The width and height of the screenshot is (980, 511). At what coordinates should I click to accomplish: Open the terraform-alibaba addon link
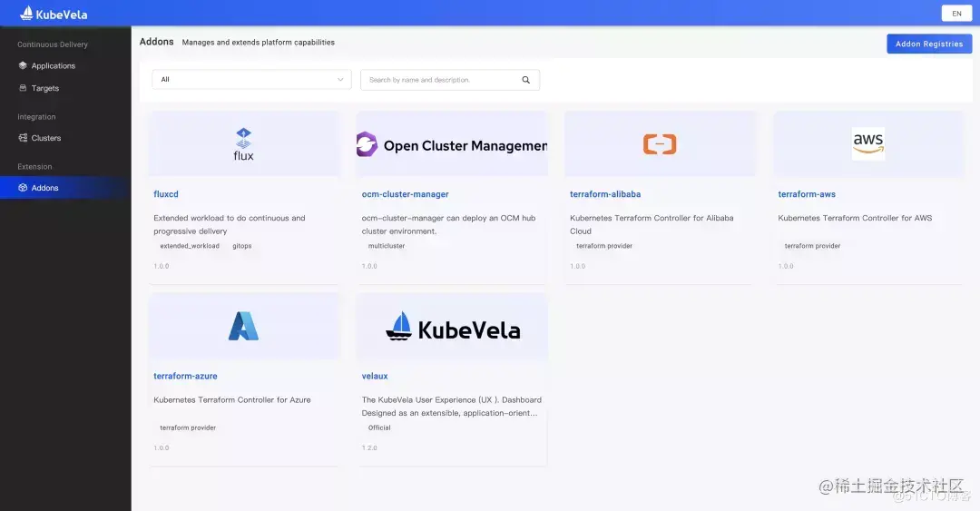click(x=605, y=194)
